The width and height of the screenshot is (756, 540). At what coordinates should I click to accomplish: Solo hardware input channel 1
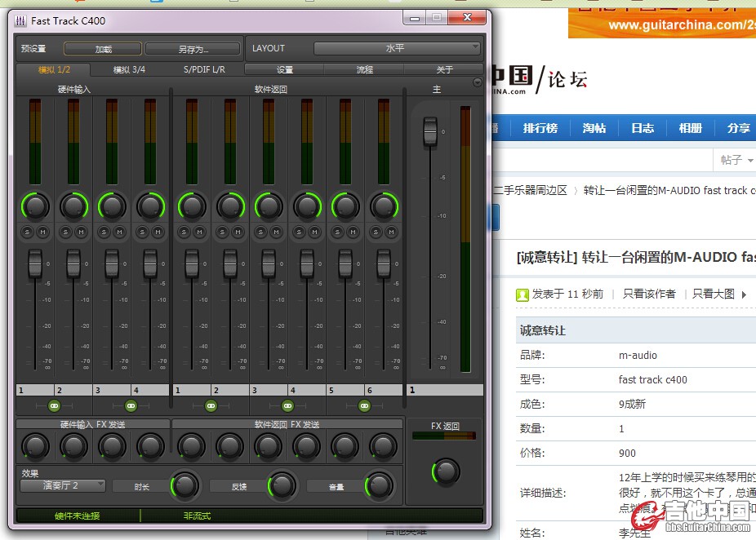(28, 232)
